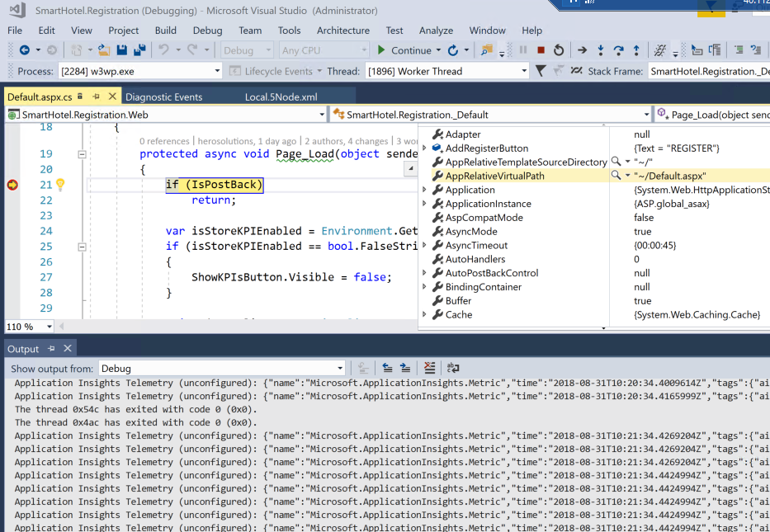Click the Comment out selected lines icon
This screenshot has height=532, width=770.
coord(739,50)
